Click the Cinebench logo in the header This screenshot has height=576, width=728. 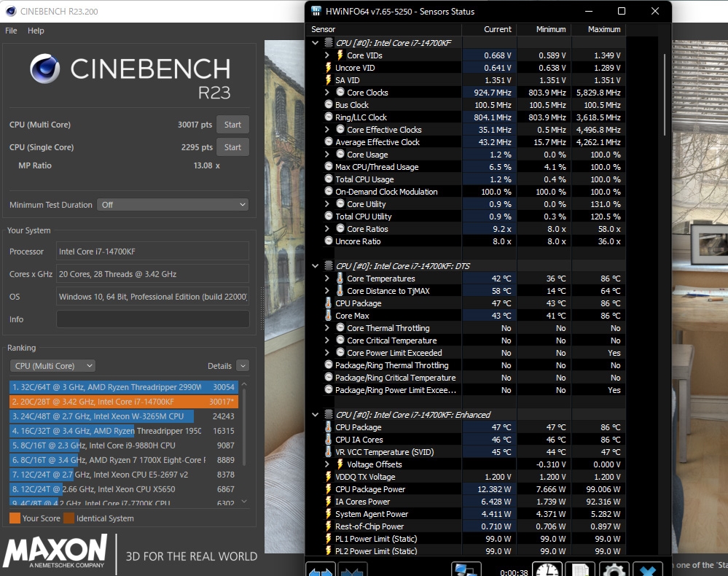click(x=45, y=69)
